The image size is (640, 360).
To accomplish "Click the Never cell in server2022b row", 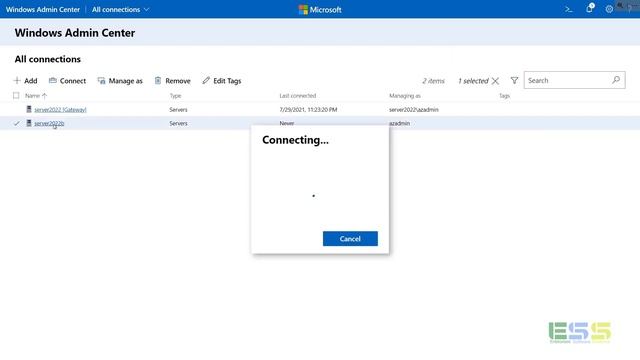I will [287, 123].
